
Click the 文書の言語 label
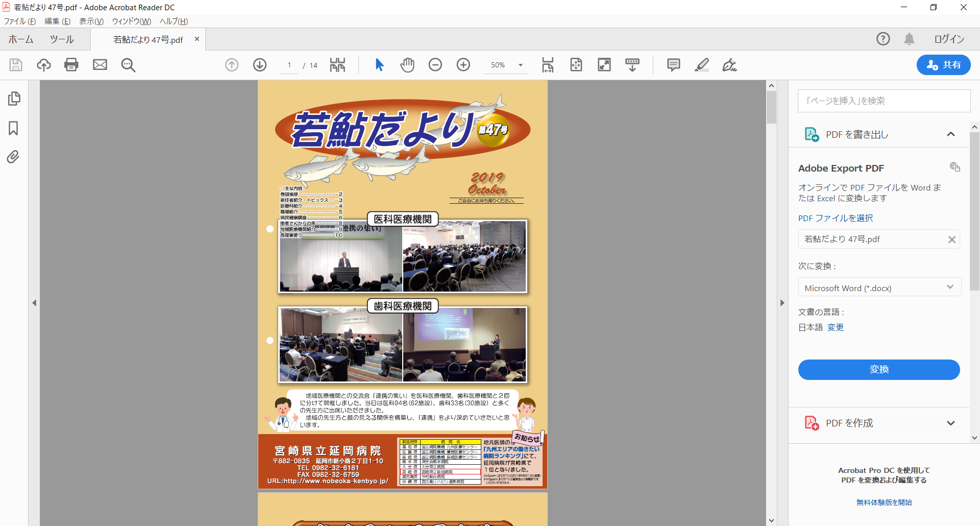point(821,312)
